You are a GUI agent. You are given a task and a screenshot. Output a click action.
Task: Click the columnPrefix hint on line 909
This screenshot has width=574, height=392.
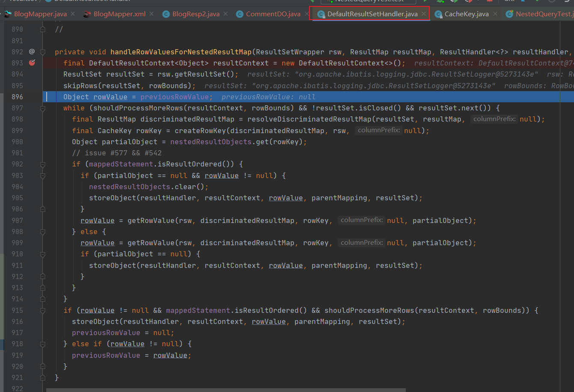click(361, 243)
